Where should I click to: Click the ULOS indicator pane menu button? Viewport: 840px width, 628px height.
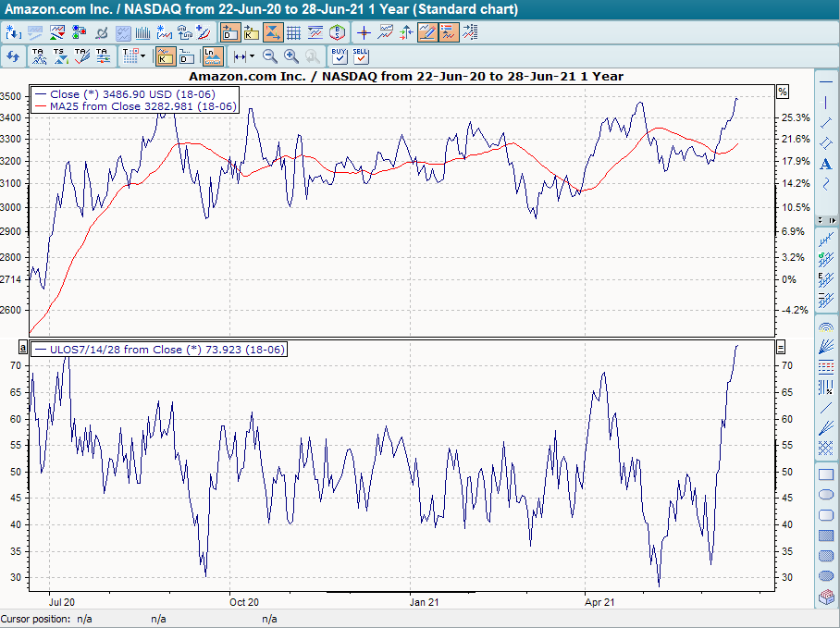pyautogui.click(x=782, y=347)
